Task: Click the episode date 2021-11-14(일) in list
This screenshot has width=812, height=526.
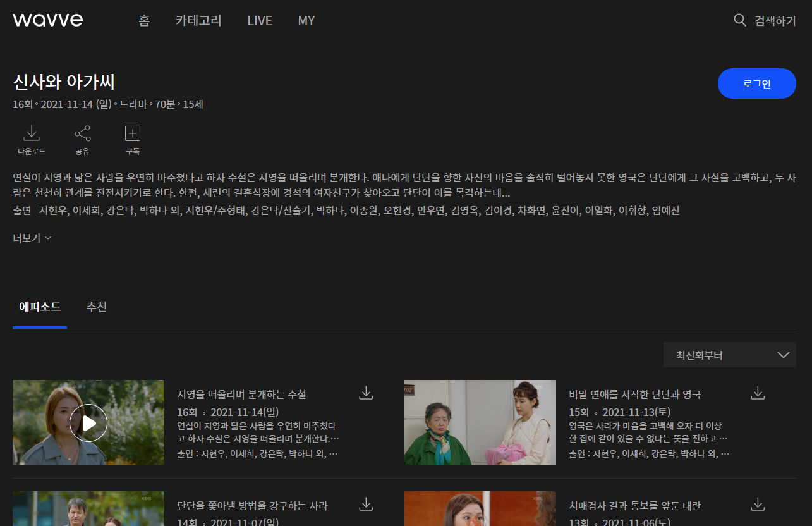Action: (245, 412)
